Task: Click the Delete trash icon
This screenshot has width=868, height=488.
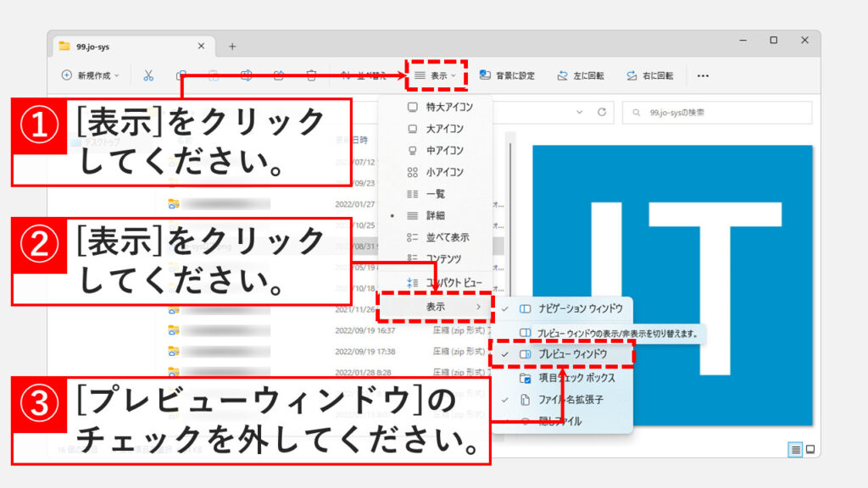Action: pyautogui.click(x=311, y=75)
